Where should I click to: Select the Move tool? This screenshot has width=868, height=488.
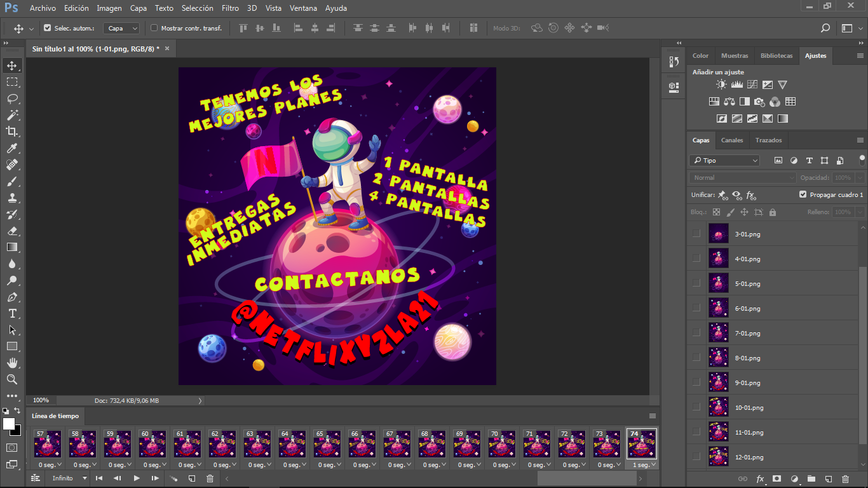12,65
